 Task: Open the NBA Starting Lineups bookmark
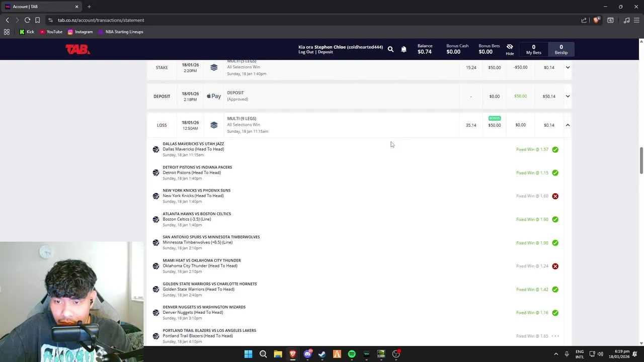(x=120, y=32)
